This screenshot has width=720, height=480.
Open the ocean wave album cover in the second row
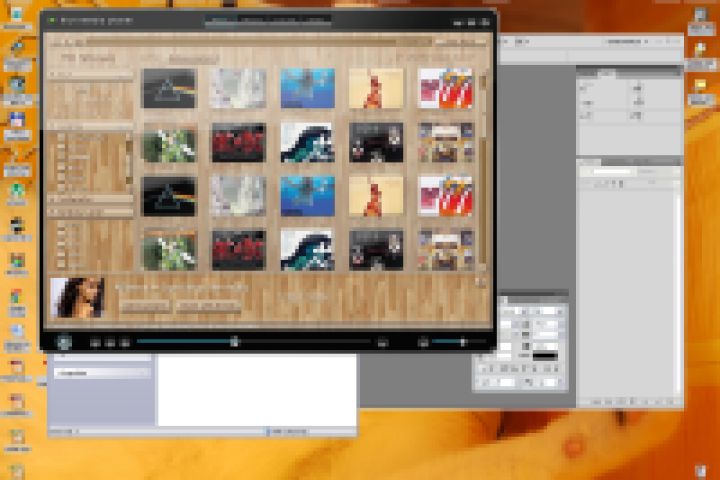tap(307, 142)
